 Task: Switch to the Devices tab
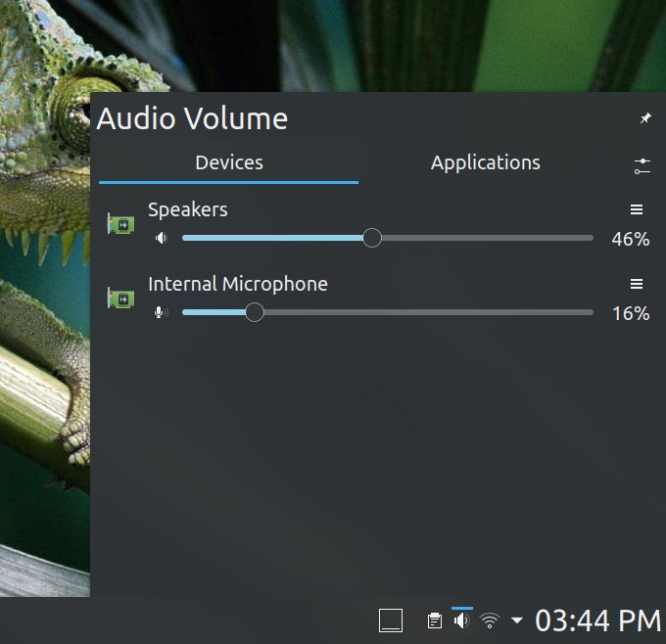[x=229, y=163]
